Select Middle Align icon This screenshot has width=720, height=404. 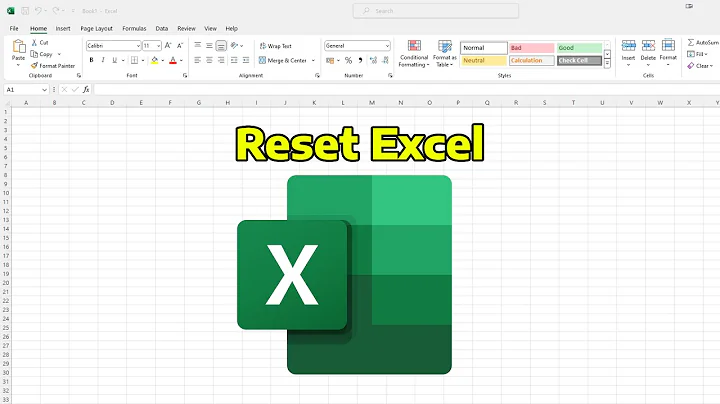[209, 45]
